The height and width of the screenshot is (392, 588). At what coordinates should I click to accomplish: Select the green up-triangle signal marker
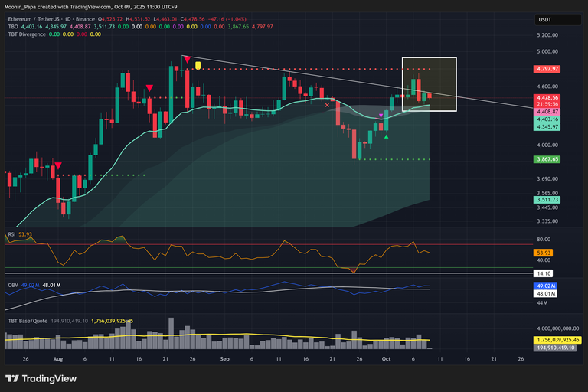tap(387, 136)
